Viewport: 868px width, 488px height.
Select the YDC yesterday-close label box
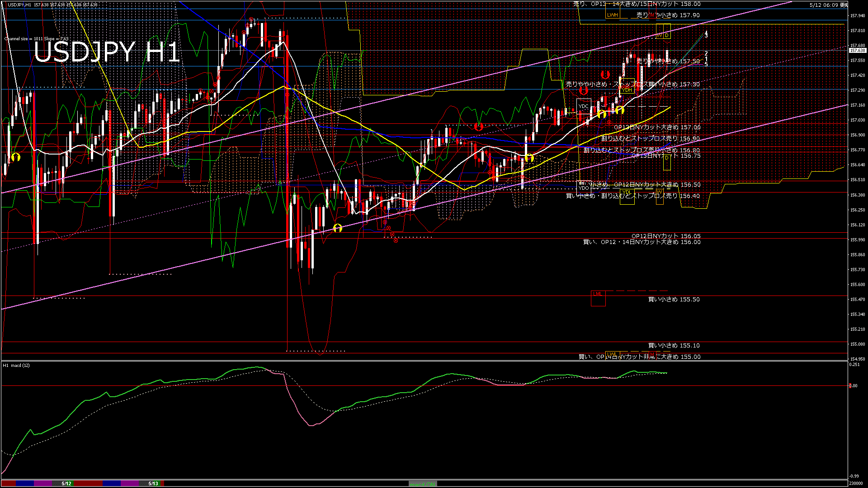click(x=584, y=106)
